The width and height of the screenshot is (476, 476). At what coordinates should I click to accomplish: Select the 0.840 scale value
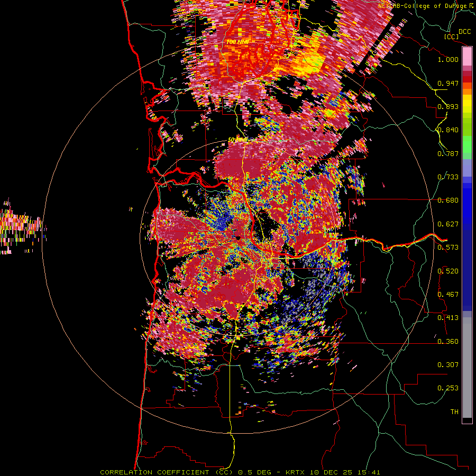pos(448,130)
